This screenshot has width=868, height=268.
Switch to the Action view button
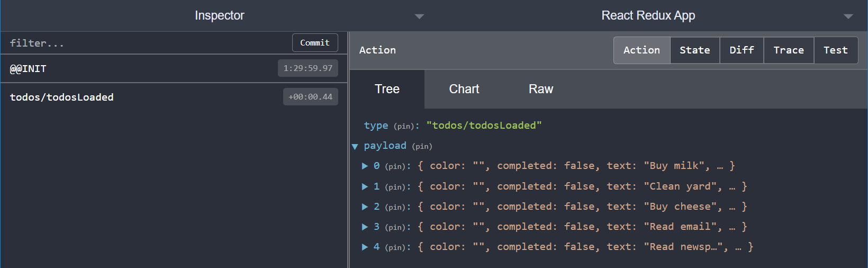pos(641,50)
